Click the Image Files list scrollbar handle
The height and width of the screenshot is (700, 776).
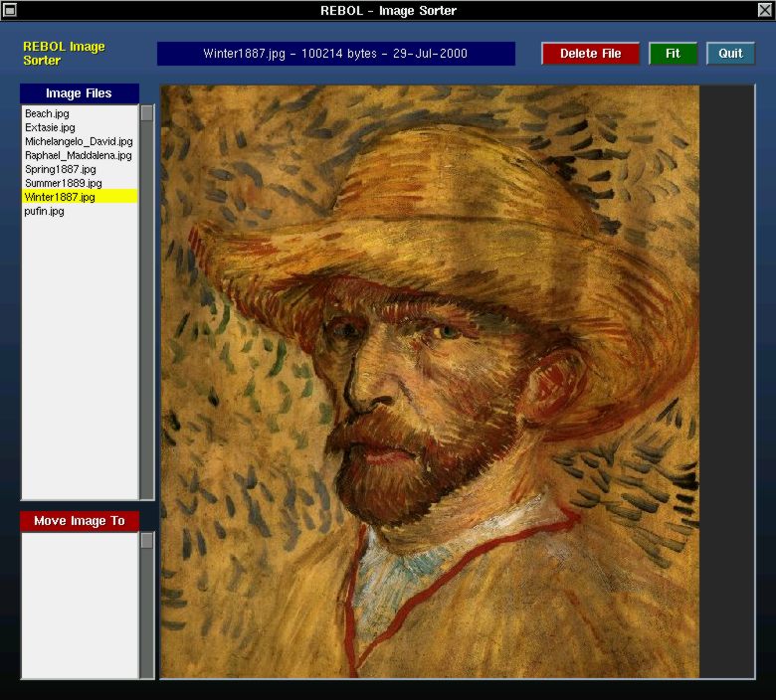pyautogui.click(x=147, y=113)
